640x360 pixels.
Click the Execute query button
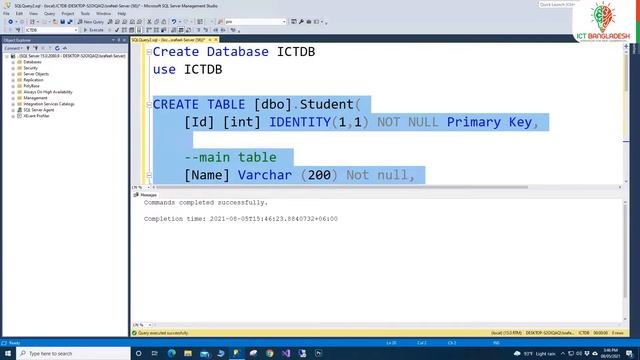[x=93, y=30]
